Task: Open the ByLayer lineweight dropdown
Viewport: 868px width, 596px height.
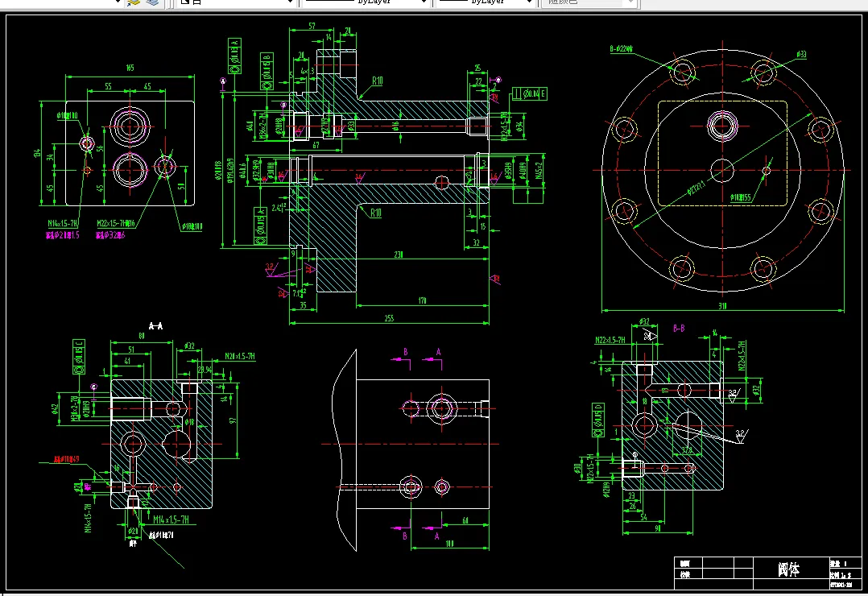Action: coord(529,2)
